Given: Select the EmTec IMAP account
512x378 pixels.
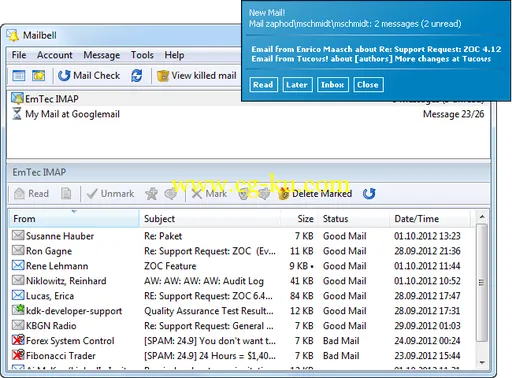Looking at the screenshot, I should [x=248, y=99].
